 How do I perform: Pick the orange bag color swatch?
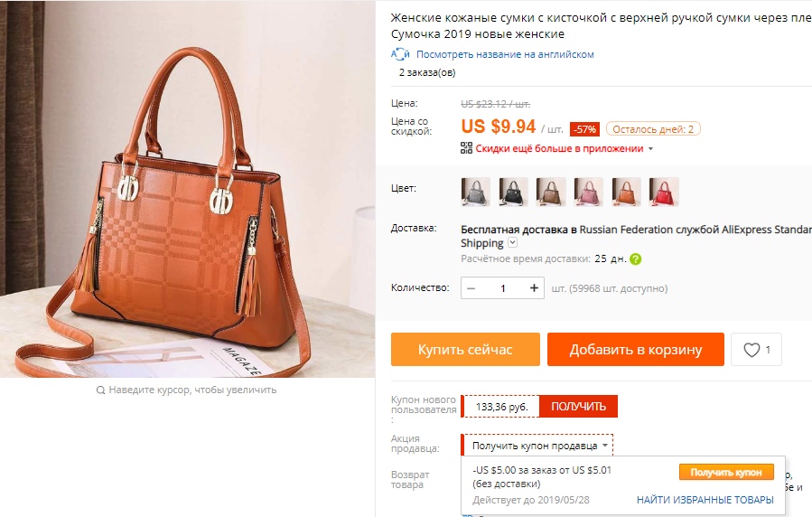coord(626,192)
